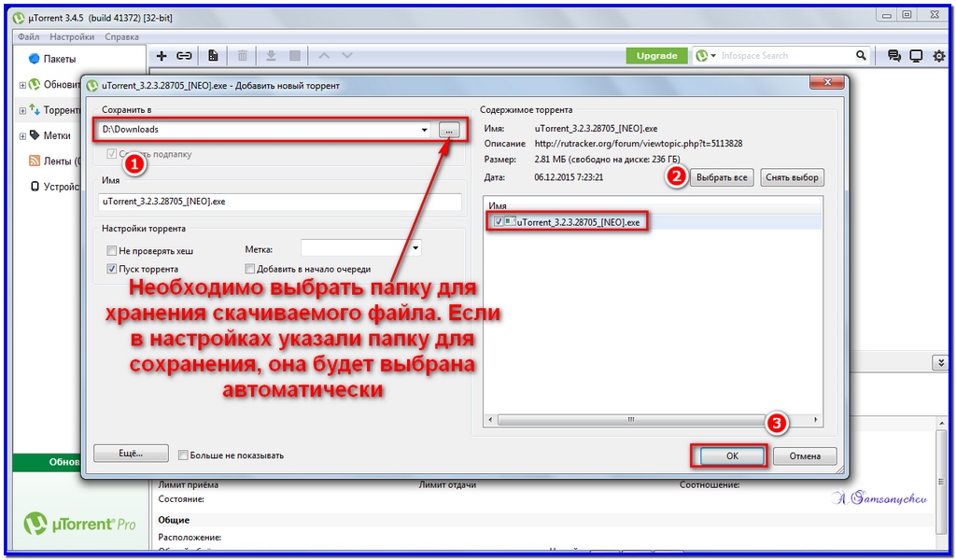This screenshot has width=956, height=560.
Task: Click the Снять выбор button
Action: (792, 177)
